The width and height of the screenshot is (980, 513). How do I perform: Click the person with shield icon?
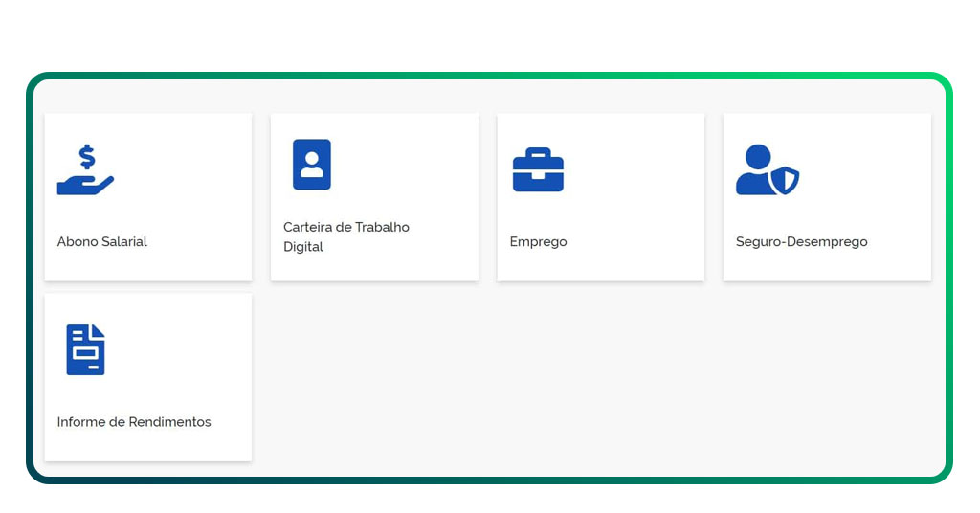[x=767, y=170]
